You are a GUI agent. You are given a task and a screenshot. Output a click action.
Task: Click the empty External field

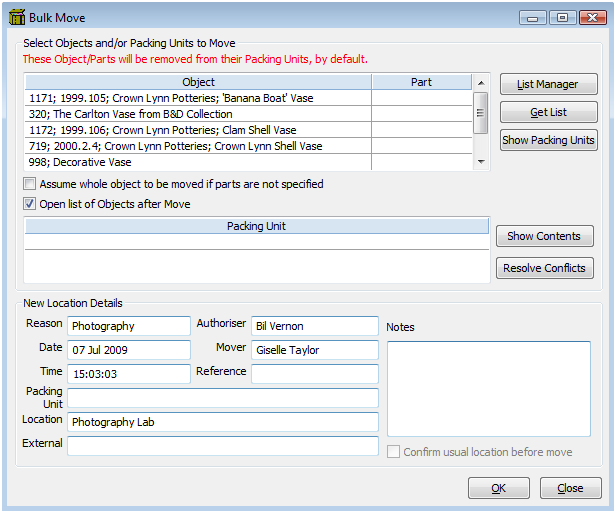click(223, 446)
